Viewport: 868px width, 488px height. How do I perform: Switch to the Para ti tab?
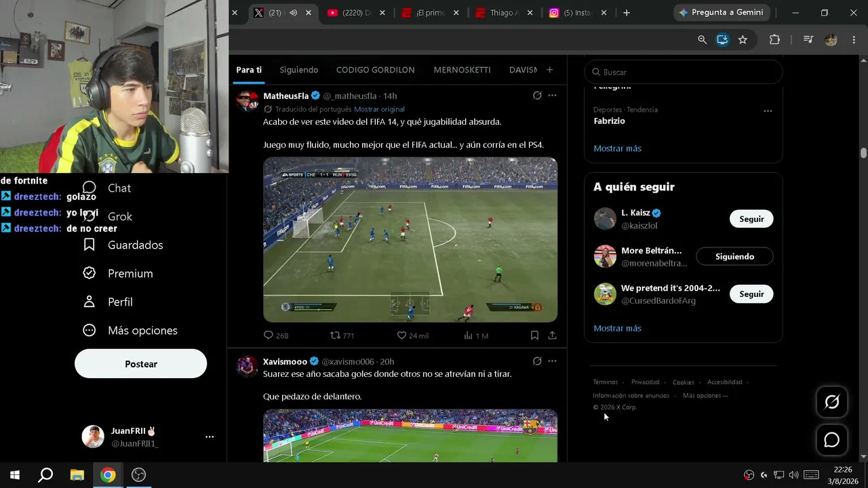coord(249,70)
